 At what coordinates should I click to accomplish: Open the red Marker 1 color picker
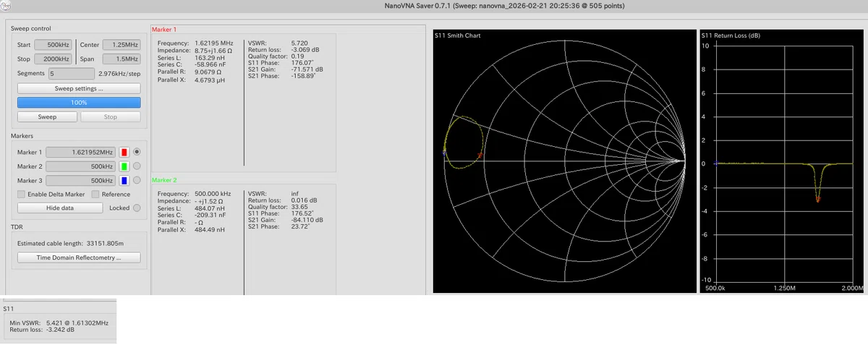(x=124, y=152)
